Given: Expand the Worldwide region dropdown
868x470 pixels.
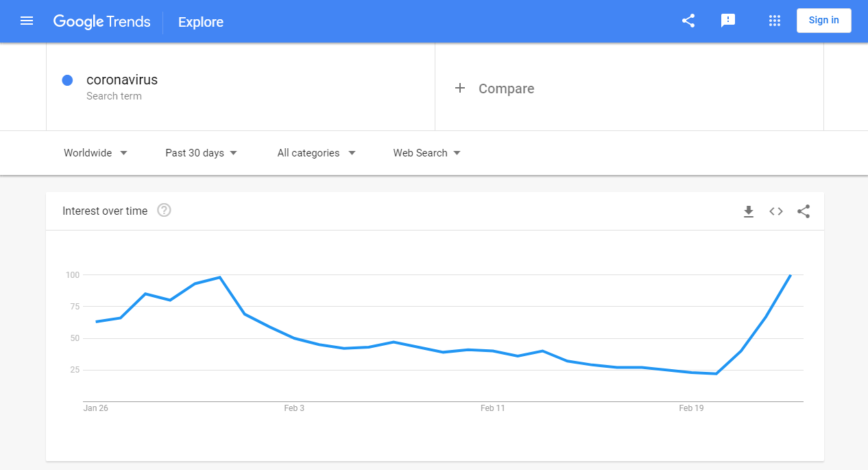Looking at the screenshot, I should click(x=96, y=153).
